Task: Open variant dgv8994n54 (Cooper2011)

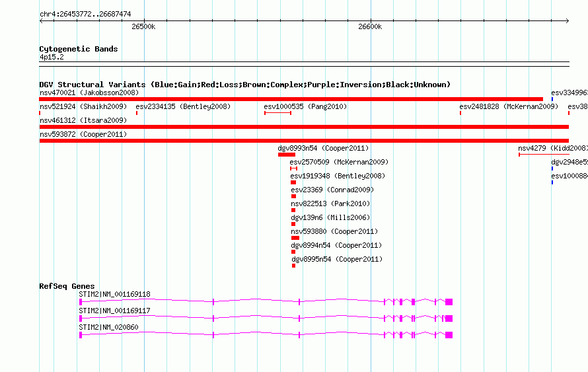Action: point(336,245)
